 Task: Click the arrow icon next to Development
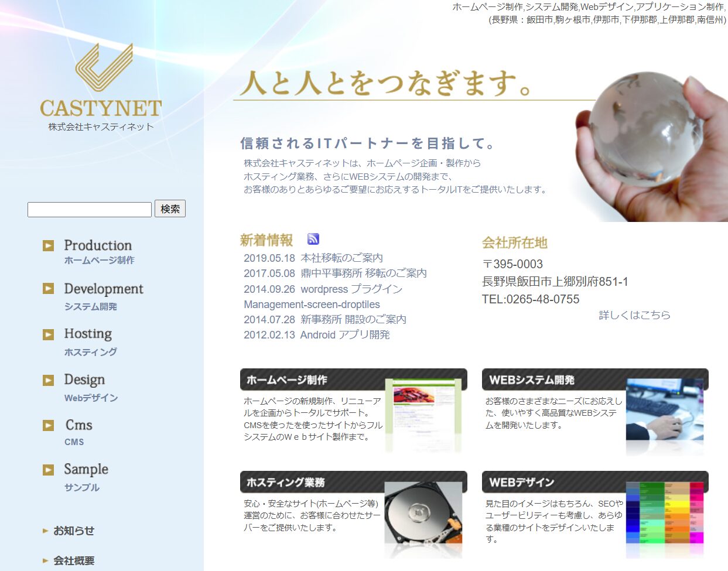pos(49,288)
